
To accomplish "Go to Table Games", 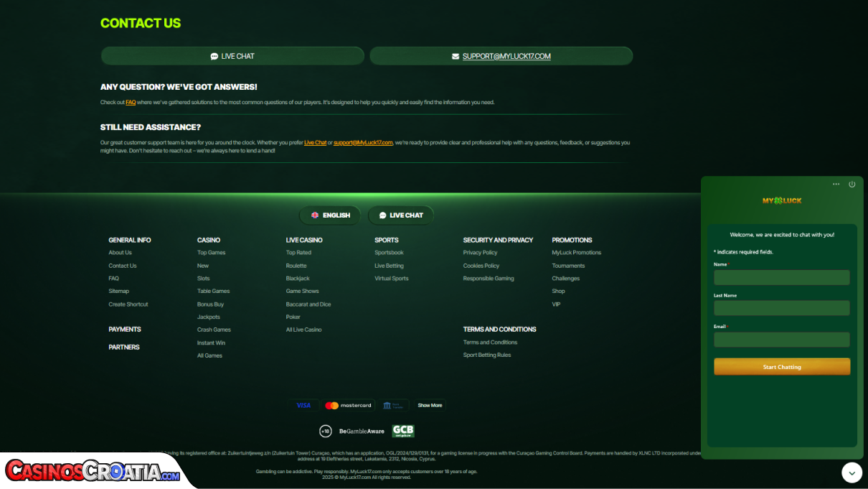I will [214, 292].
